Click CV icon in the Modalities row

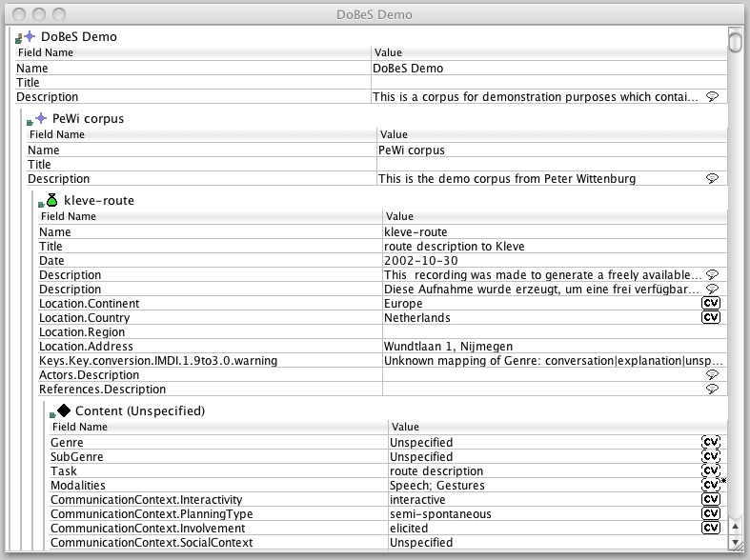click(x=711, y=485)
